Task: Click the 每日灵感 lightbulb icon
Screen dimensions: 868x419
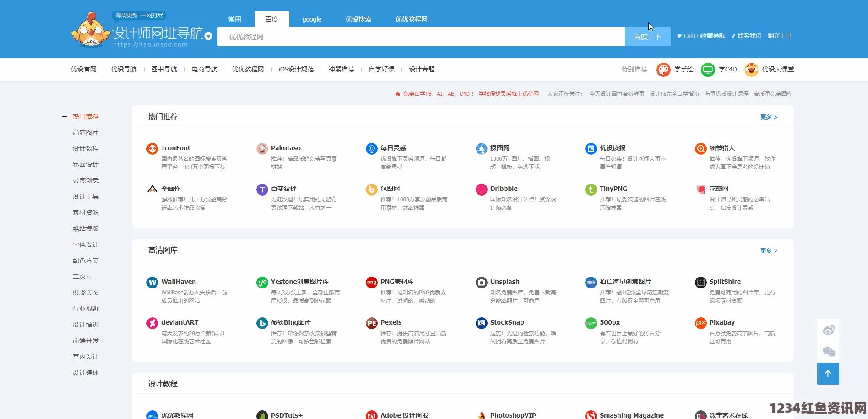Action: (x=371, y=148)
